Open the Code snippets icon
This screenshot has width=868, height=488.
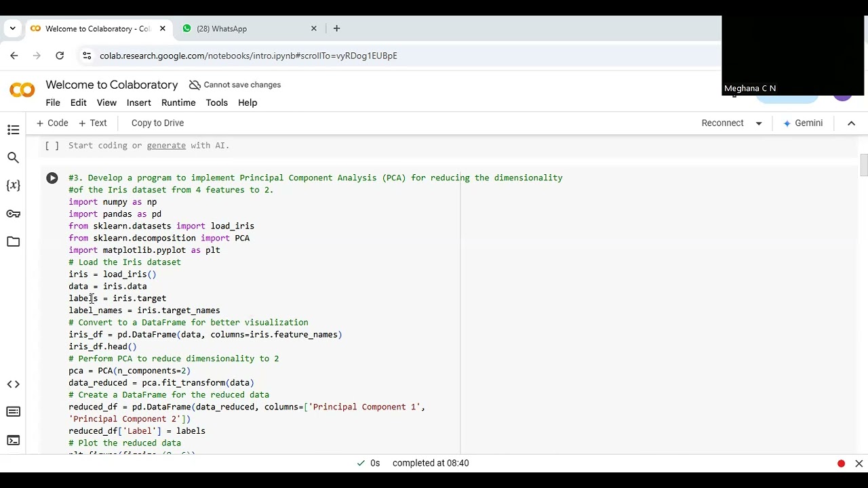pos(13,384)
